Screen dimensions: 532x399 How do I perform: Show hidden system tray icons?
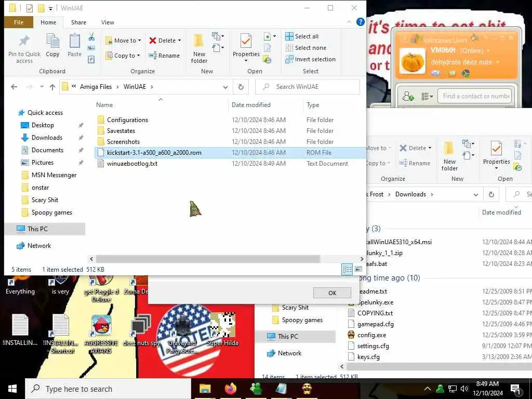pyautogui.click(x=428, y=389)
